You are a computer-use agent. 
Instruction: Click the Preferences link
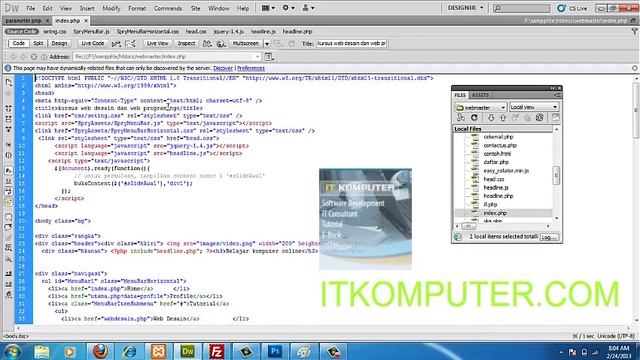pyautogui.click(x=251, y=68)
